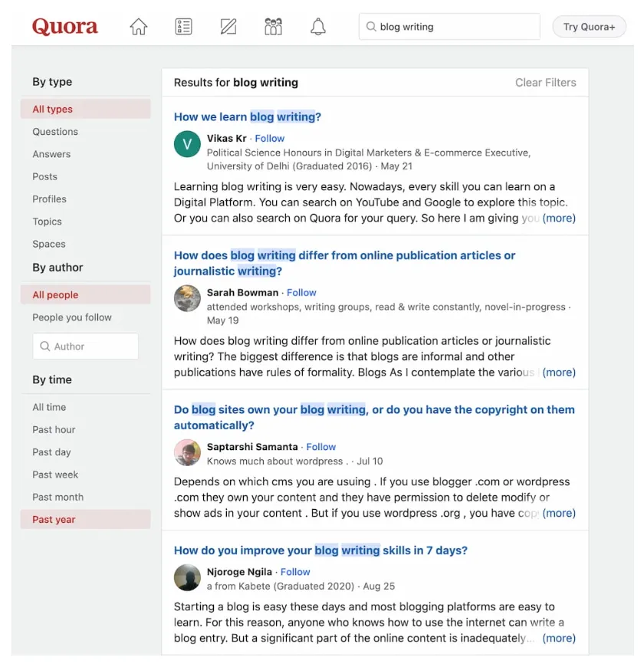The width and height of the screenshot is (644, 670).
Task: Select the All people author filter
Action: [85, 295]
